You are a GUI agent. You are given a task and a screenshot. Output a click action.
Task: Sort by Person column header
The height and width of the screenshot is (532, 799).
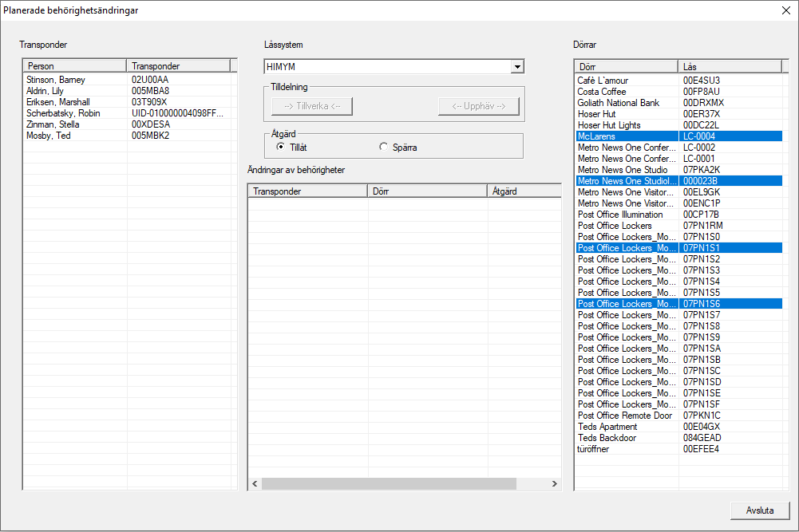click(74, 66)
